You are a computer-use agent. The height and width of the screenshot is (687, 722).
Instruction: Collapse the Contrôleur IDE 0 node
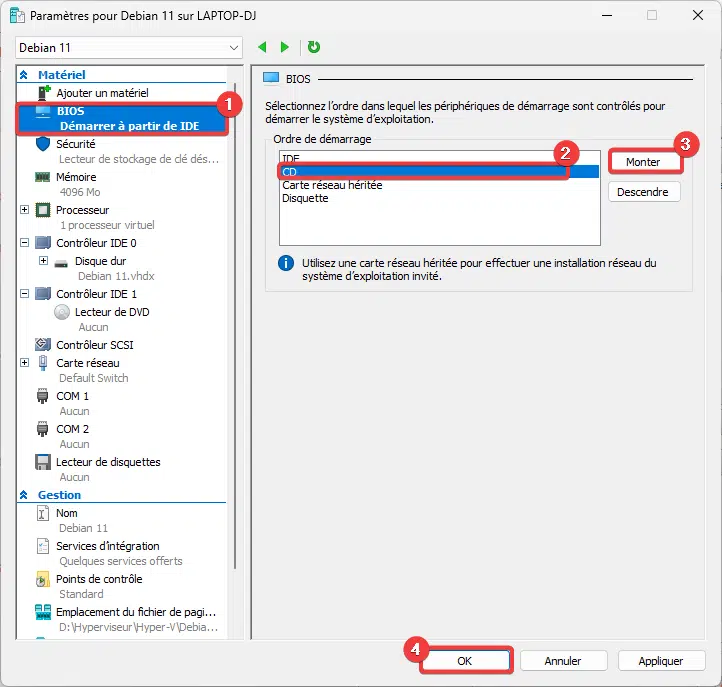click(x=25, y=243)
